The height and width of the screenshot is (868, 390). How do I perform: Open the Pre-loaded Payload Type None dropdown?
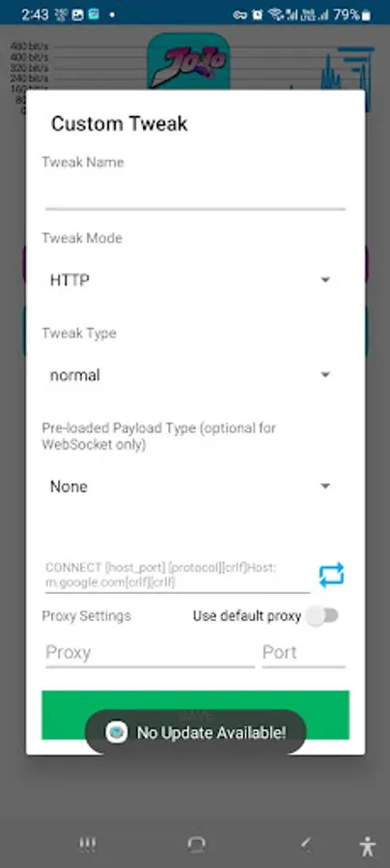[x=190, y=487]
